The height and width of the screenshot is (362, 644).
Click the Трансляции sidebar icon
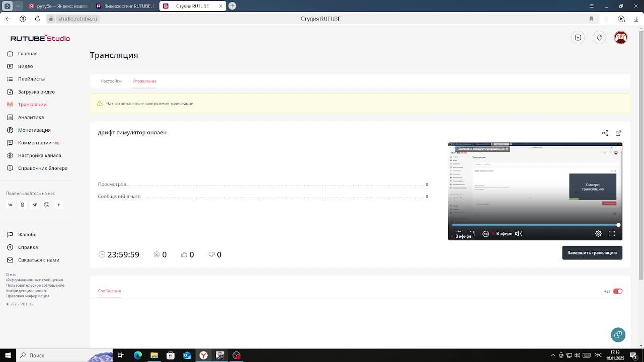pos(10,105)
